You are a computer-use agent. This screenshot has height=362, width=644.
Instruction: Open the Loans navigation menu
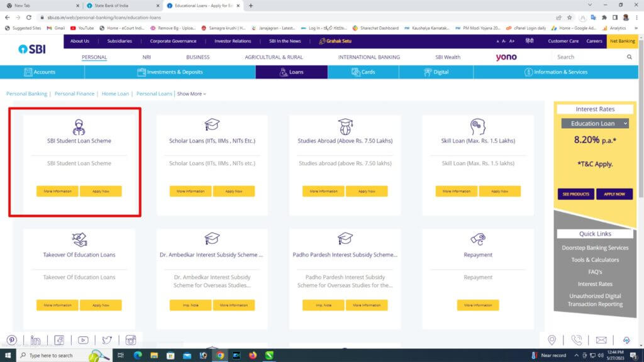click(x=292, y=72)
